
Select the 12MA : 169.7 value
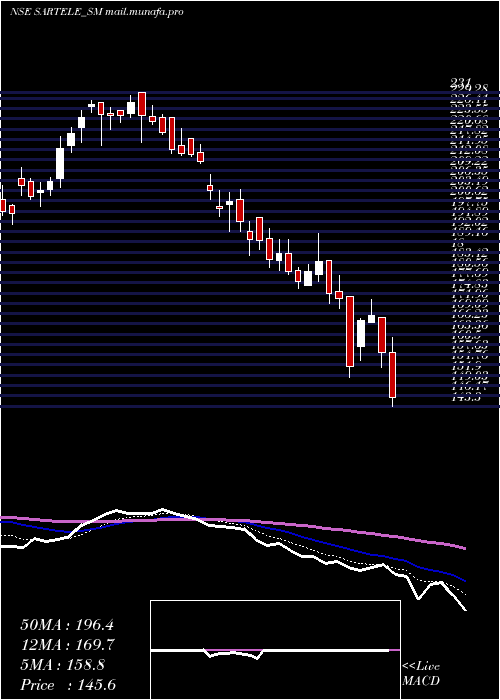[68, 645]
